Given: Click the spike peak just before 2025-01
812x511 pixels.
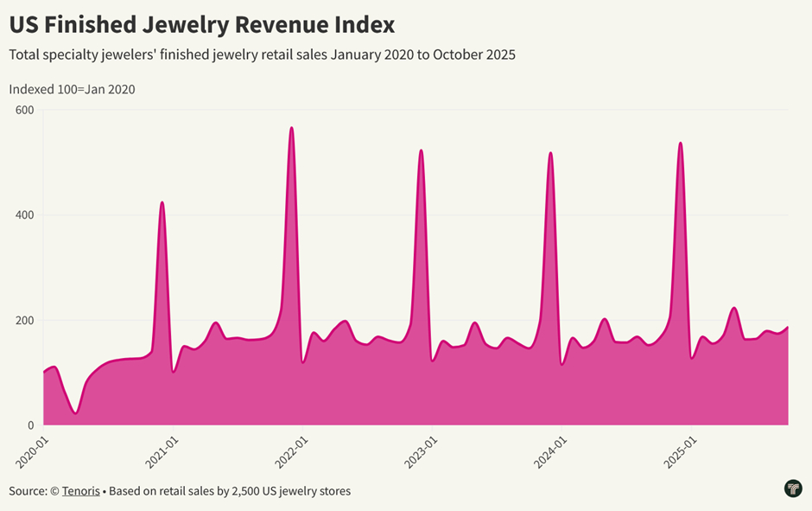Looking at the screenshot, I should (681, 143).
